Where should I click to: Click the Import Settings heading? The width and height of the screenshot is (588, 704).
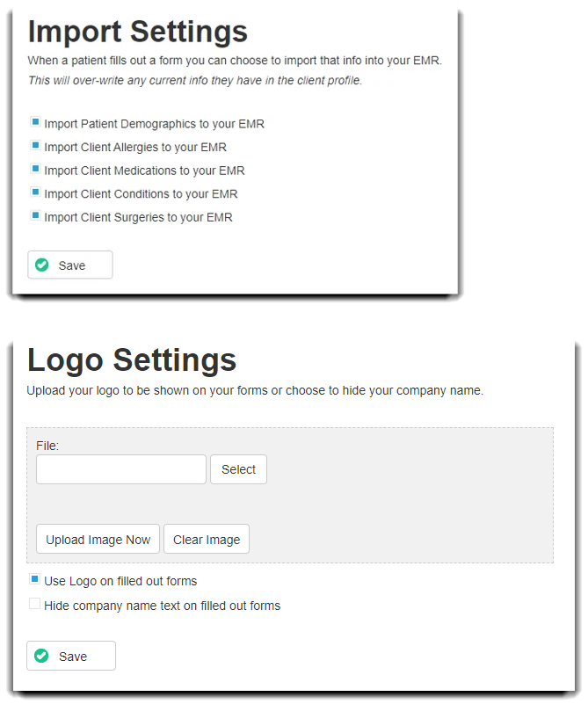pyautogui.click(x=137, y=32)
